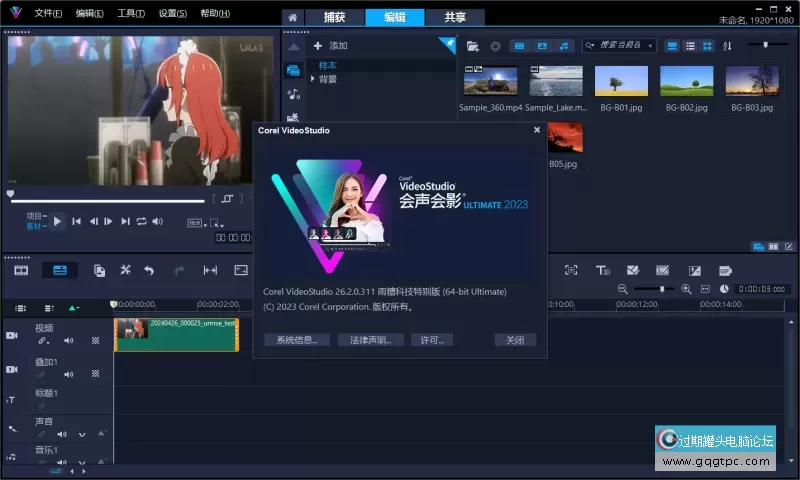
Task: Open the 编辑(E) menu
Action: 89,13
